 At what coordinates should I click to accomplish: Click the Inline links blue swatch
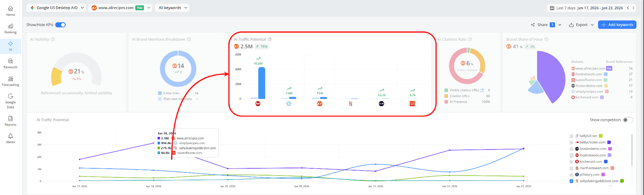[160, 93]
